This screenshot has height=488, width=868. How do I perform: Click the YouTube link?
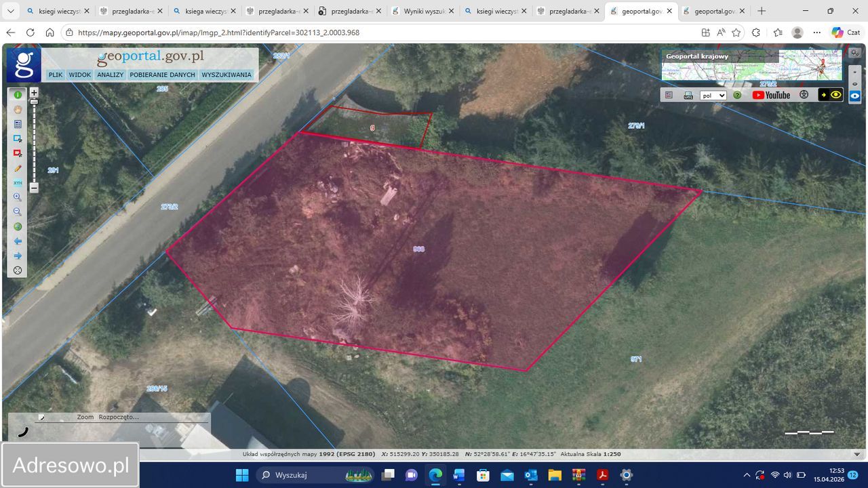[x=771, y=96]
